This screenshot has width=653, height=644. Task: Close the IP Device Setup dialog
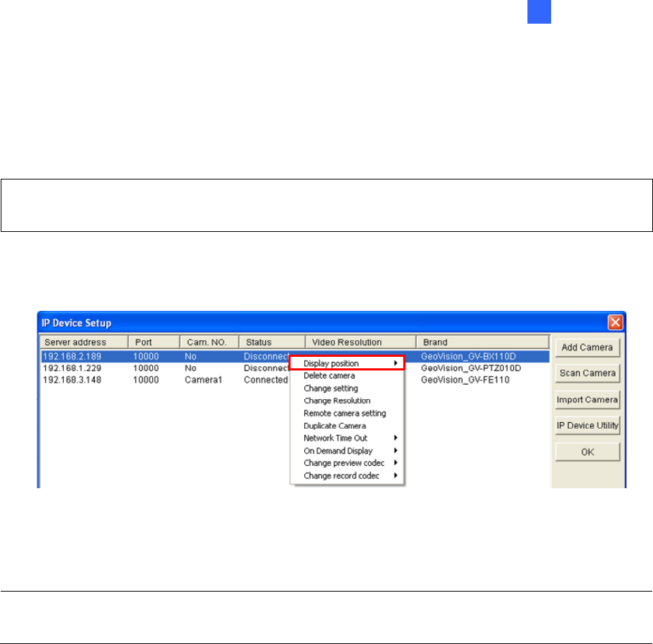[615, 322]
